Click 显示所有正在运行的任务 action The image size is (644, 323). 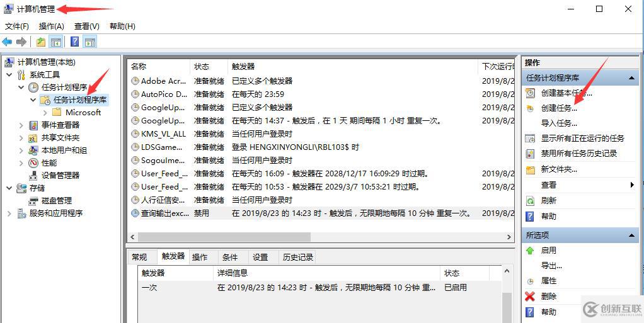(582, 139)
